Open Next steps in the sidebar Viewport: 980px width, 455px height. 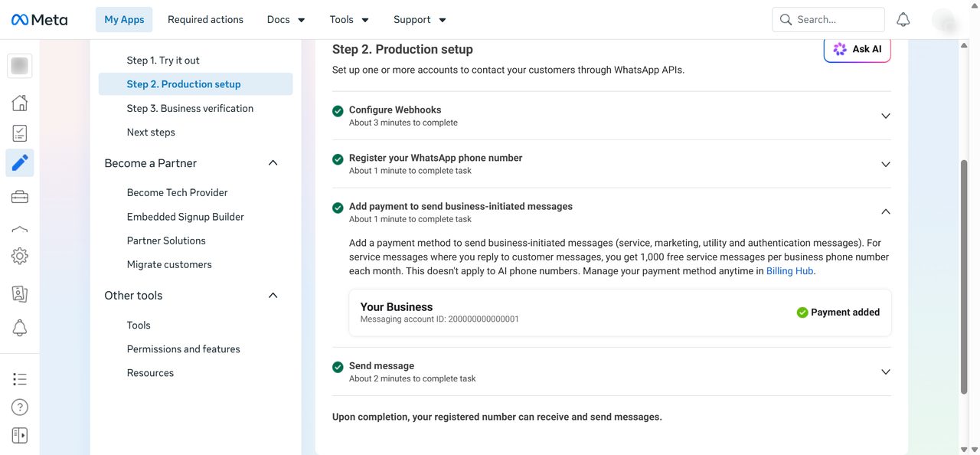[x=151, y=133]
